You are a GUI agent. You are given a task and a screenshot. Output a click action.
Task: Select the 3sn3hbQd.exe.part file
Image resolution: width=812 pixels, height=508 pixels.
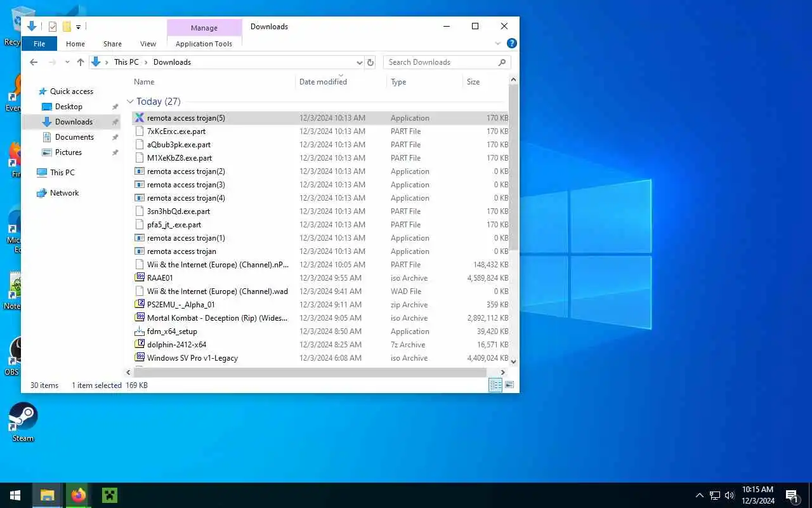[320, 211]
